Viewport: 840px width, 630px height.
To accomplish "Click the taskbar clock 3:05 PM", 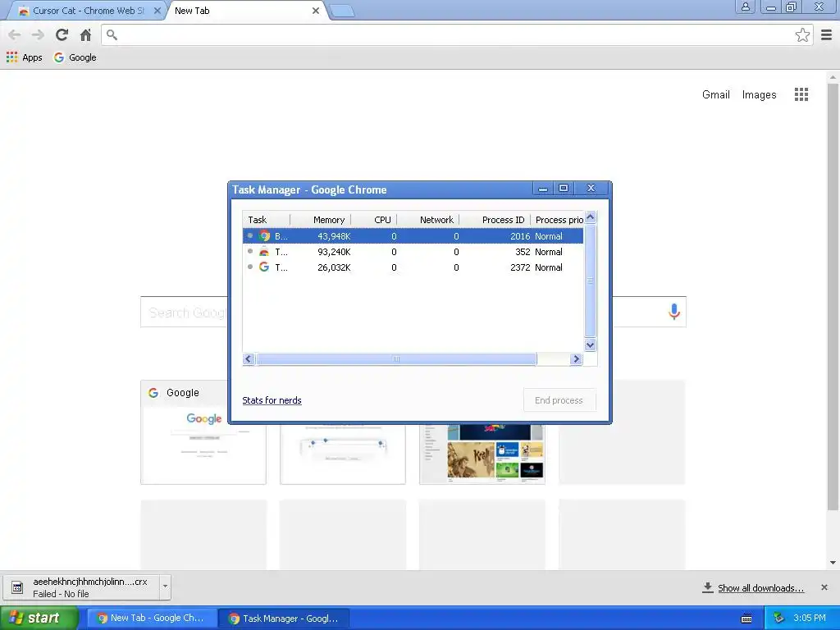I will coord(810,619).
